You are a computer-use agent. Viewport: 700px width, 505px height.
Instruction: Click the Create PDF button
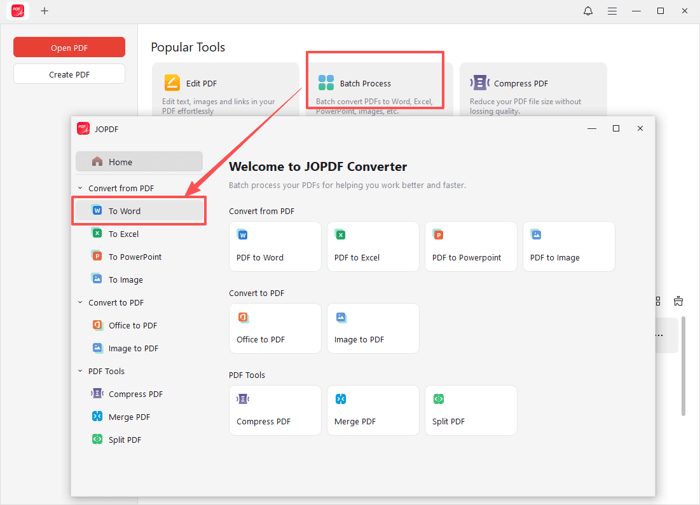(x=69, y=74)
